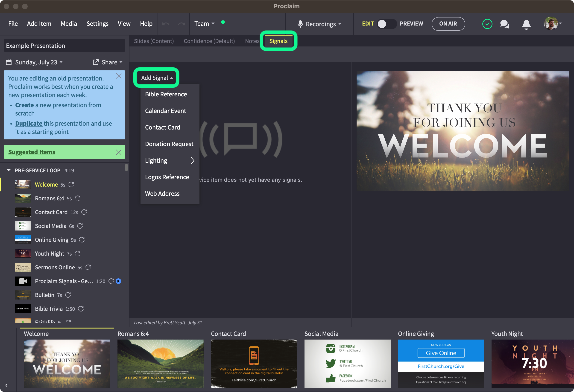Click the collapse arrows icon at bottom left
Screen dimensions: 574x392
click(x=6, y=385)
